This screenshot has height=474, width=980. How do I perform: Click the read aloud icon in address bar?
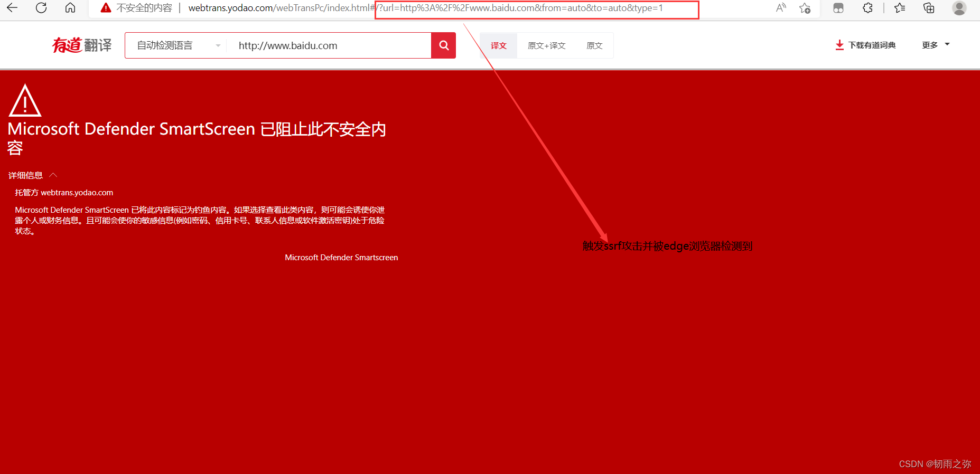pyautogui.click(x=781, y=8)
